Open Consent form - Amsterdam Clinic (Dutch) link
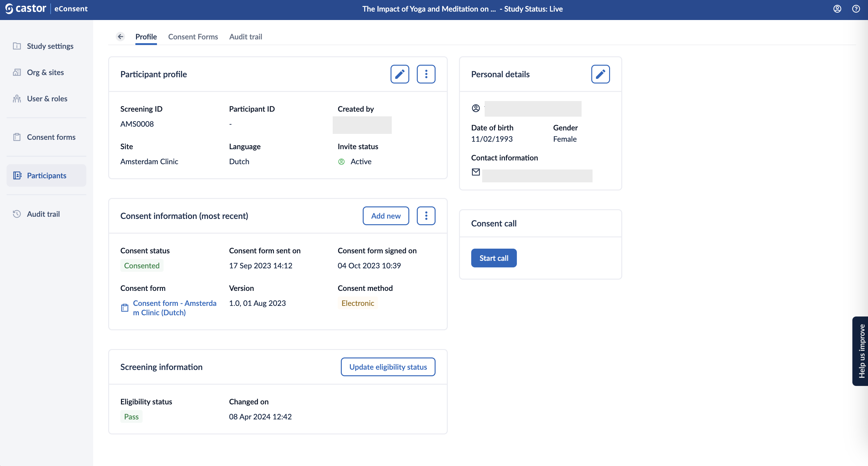This screenshot has height=466, width=868. point(174,308)
